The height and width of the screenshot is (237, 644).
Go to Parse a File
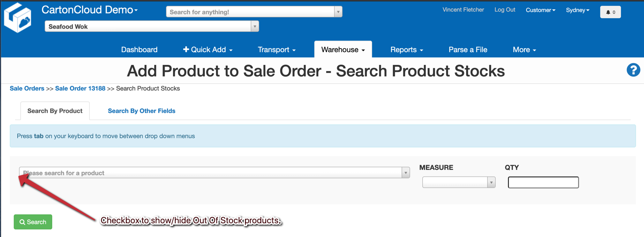tap(468, 49)
